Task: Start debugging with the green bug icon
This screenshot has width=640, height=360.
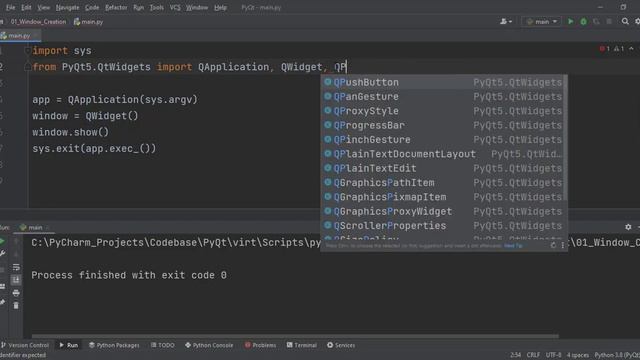Action: point(584,22)
